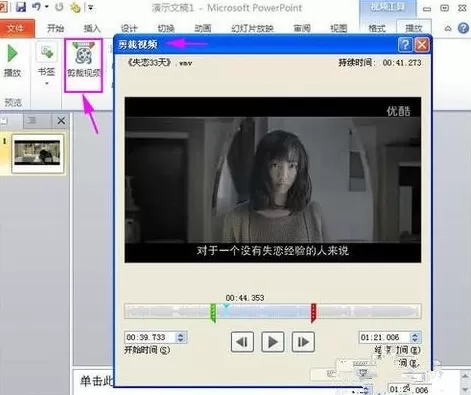Expand the customize quick access toolbar arrow
471x395 pixels.
point(90,7)
